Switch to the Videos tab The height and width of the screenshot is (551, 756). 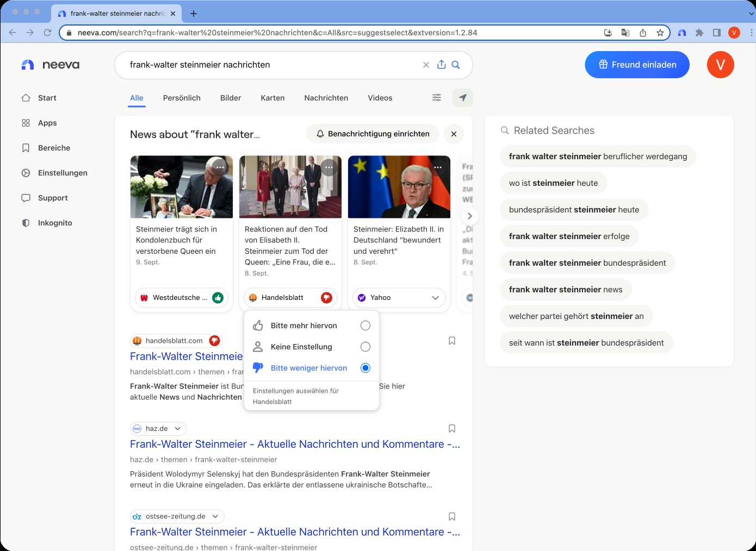pyautogui.click(x=380, y=98)
